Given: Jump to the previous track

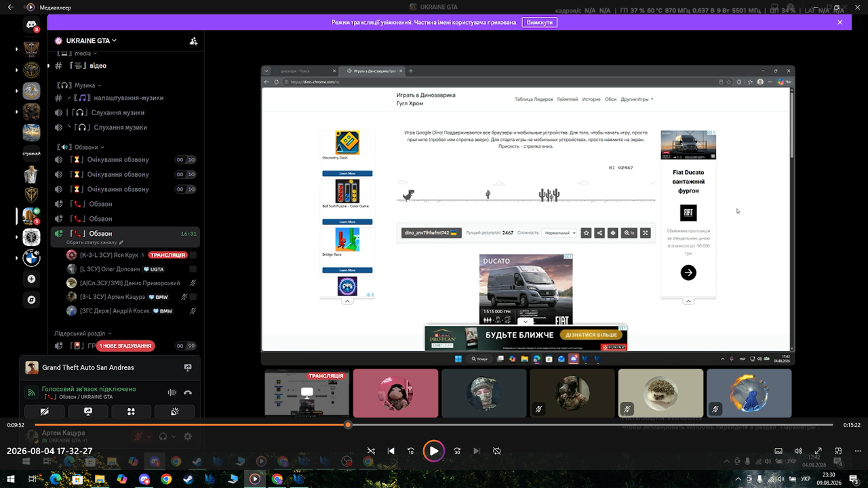Looking at the screenshot, I should click(x=391, y=451).
